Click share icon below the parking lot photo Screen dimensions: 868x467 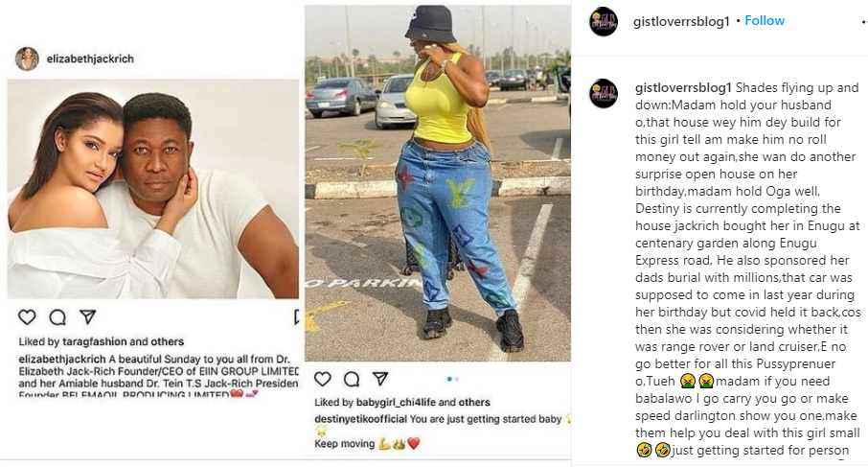coord(380,379)
